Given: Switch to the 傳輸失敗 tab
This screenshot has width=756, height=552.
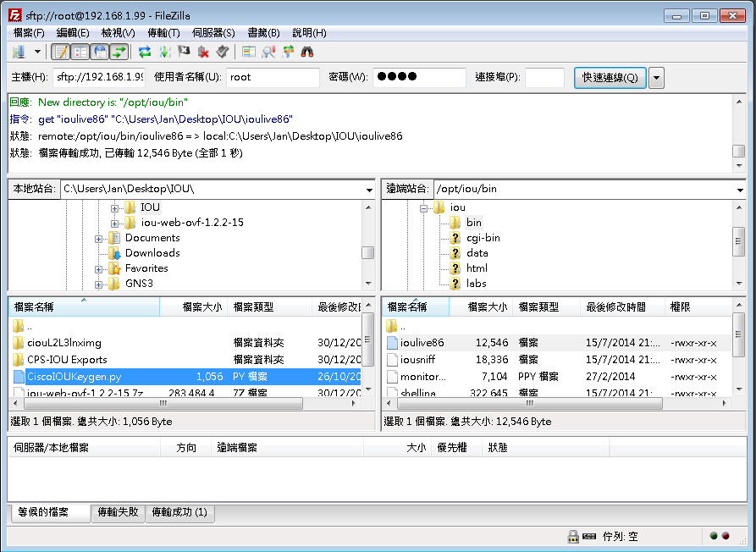Looking at the screenshot, I should pos(119,512).
